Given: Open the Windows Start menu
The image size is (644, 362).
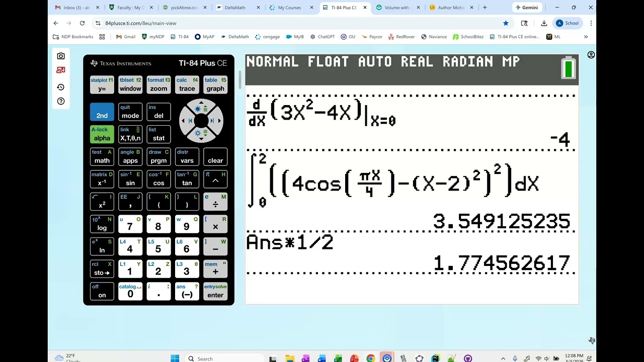Looking at the screenshot, I should click(175, 358).
